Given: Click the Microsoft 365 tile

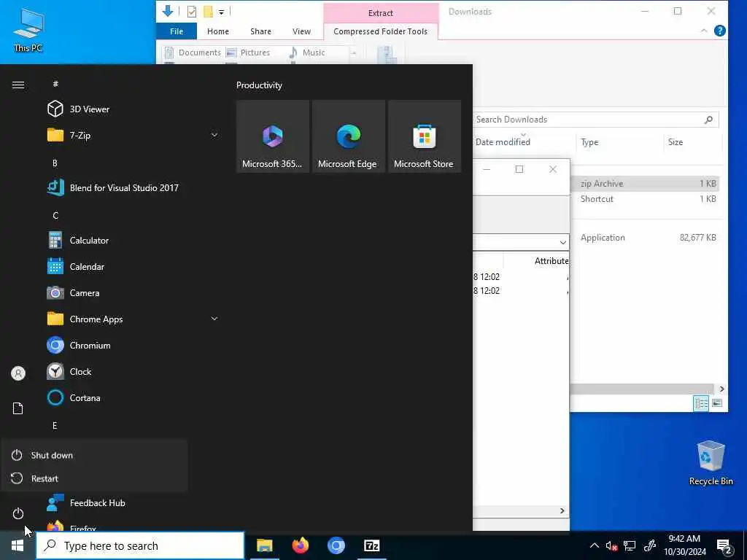Looking at the screenshot, I should coord(273,136).
